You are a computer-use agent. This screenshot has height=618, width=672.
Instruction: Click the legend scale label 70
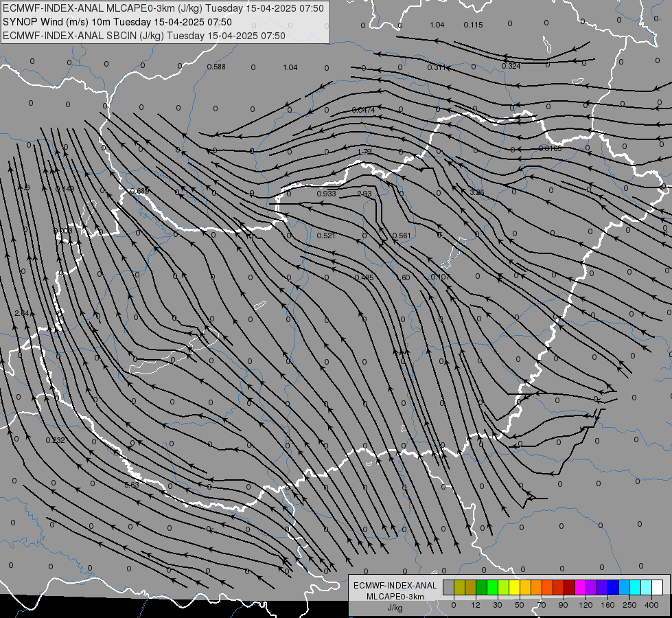[x=542, y=605]
